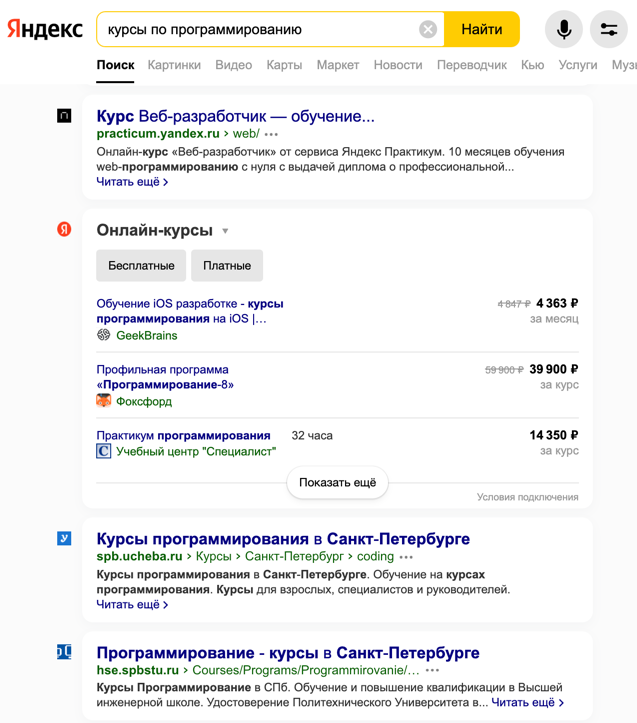The width and height of the screenshot is (637, 723).
Task: Switch to the Видео tab
Action: click(x=234, y=65)
